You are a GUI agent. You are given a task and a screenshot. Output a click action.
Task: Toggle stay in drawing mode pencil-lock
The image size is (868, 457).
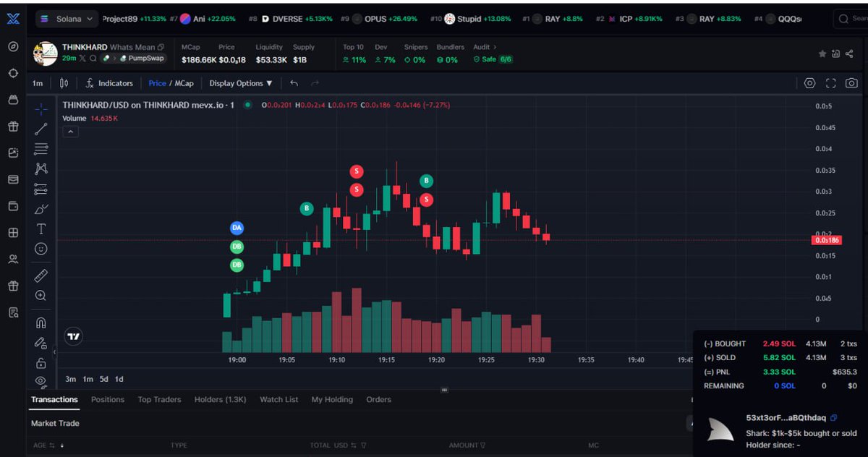[41, 343]
